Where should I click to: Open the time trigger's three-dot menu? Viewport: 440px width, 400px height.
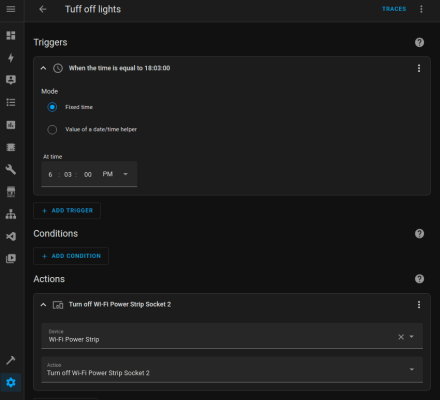[419, 68]
